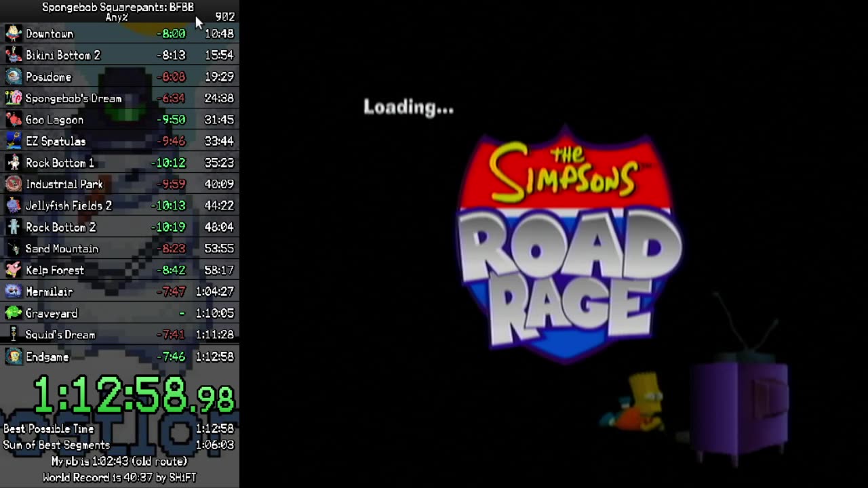Click the Downtown split icon
This screenshot has height=488, width=868.
14,33
